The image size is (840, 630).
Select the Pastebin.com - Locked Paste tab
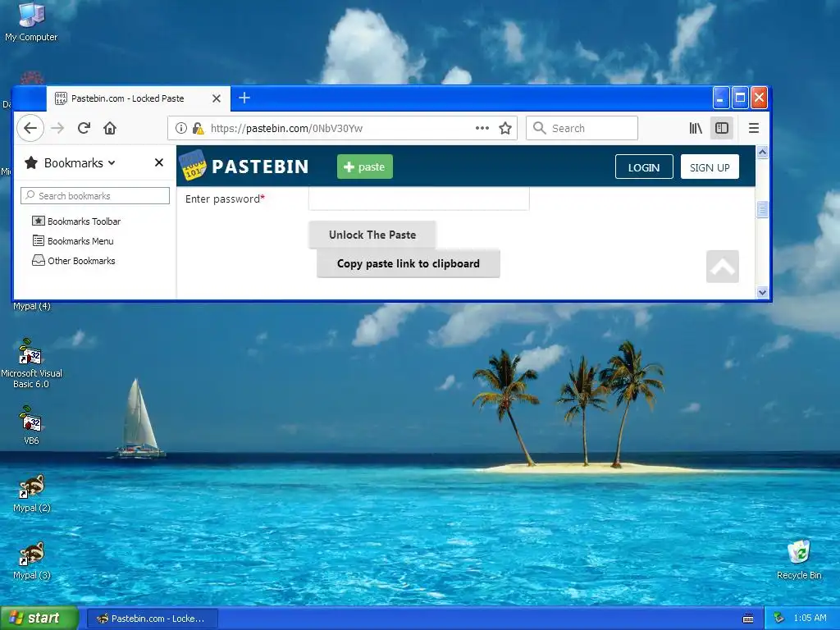tap(138, 98)
